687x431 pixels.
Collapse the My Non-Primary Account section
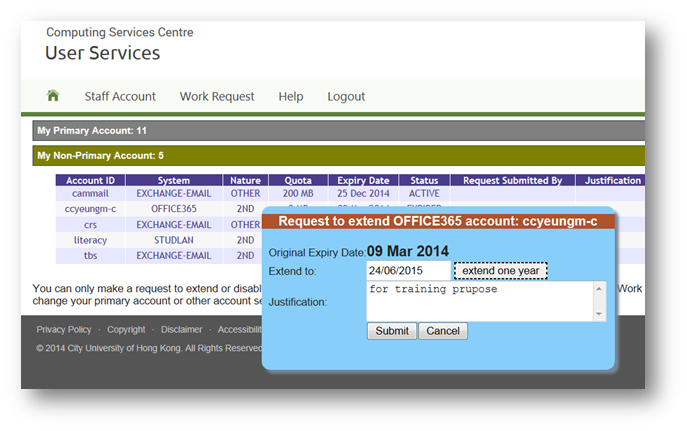100,156
